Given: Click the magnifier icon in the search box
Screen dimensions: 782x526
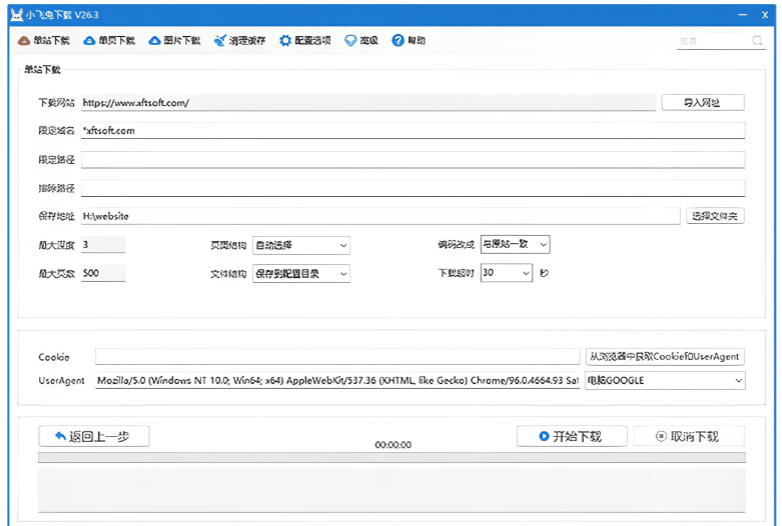Looking at the screenshot, I should click(758, 41).
